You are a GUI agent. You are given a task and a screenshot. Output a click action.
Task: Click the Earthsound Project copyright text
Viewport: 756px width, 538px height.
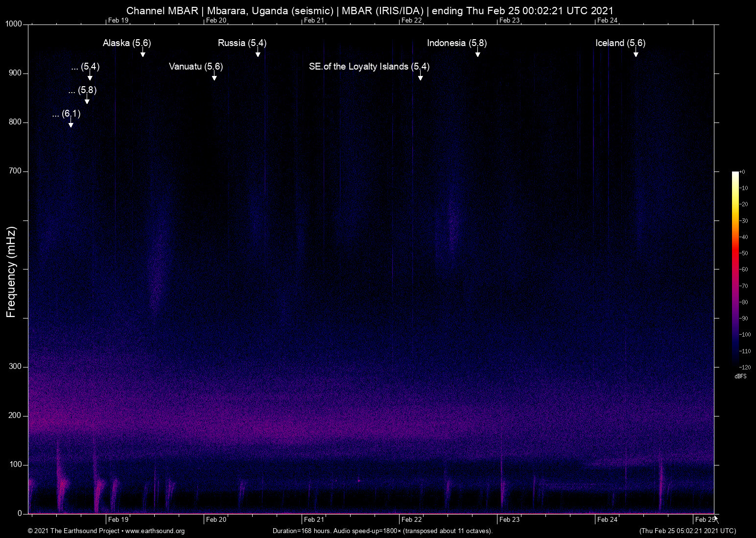coord(74,531)
